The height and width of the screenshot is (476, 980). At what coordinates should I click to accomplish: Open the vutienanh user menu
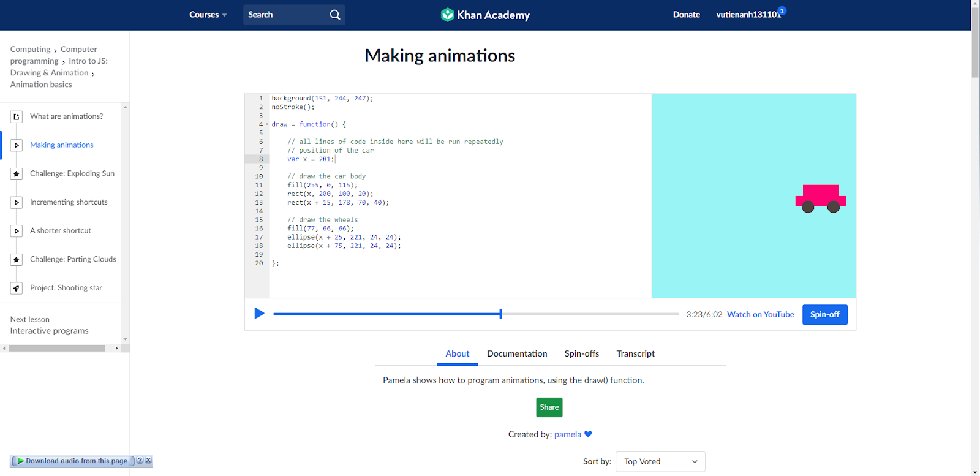click(748, 15)
